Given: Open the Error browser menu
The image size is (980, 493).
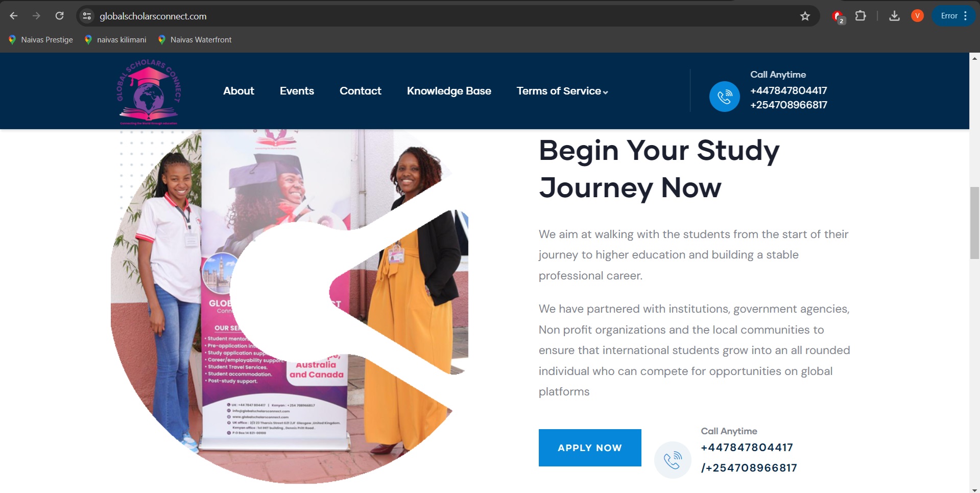Looking at the screenshot, I should click(x=954, y=16).
